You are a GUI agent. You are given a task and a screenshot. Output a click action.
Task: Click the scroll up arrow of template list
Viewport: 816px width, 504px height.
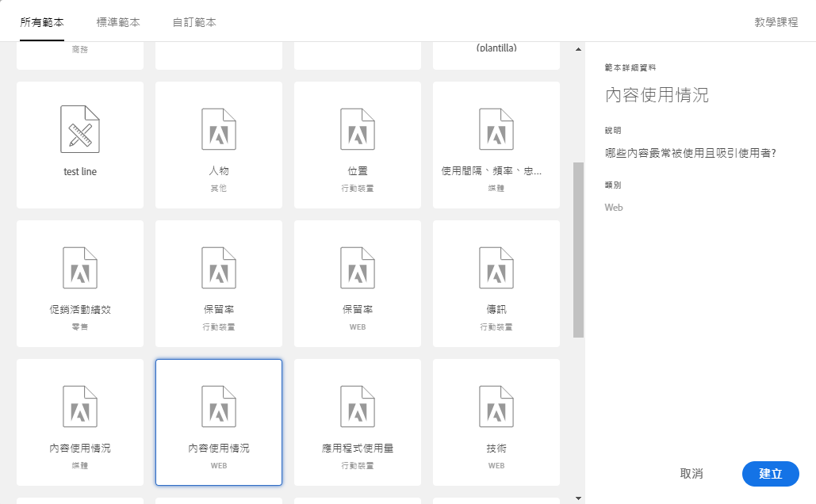pyautogui.click(x=578, y=49)
